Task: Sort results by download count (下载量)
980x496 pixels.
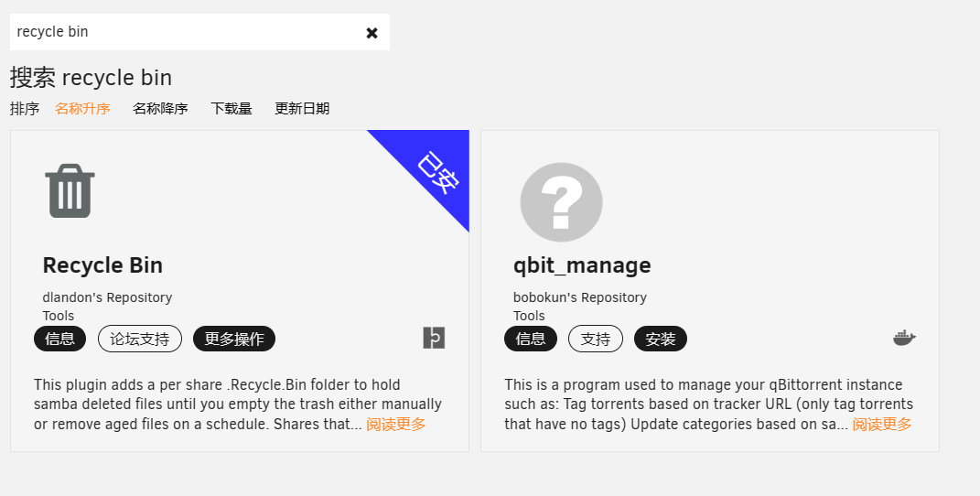Action: tap(232, 109)
